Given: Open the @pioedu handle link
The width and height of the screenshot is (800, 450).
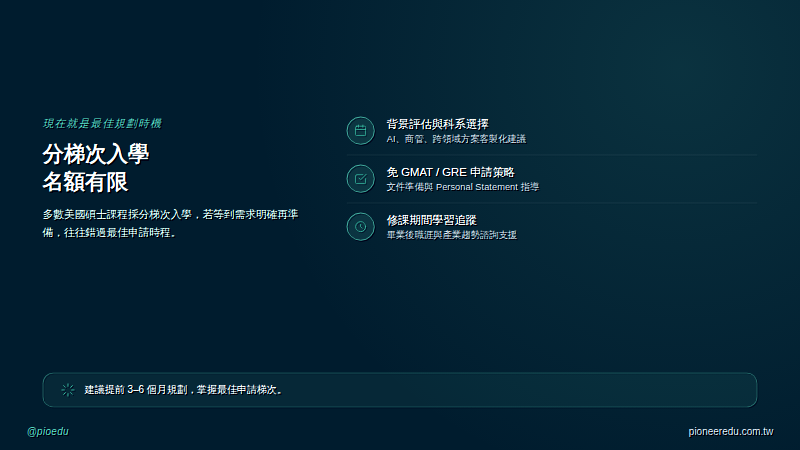Looking at the screenshot, I should pyautogui.click(x=47, y=432).
